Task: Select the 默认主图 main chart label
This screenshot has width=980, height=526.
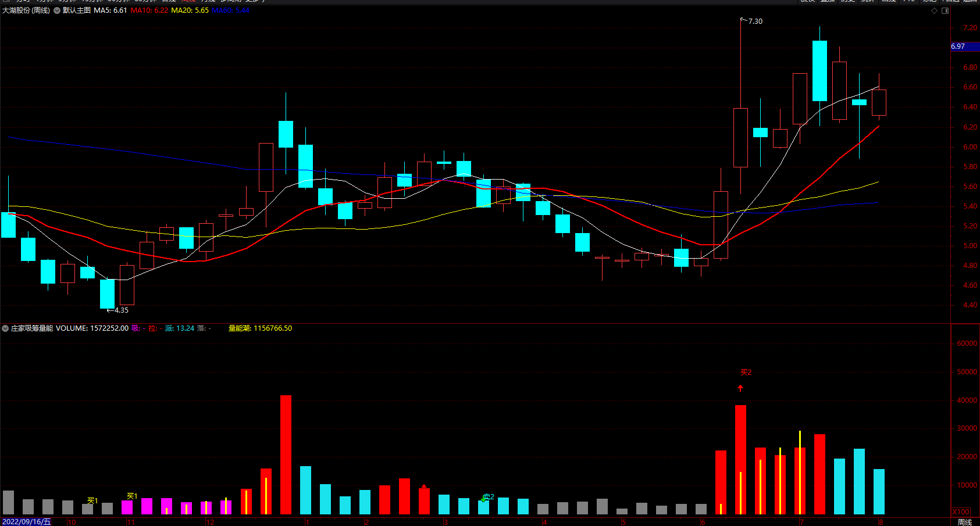Action: pyautogui.click(x=77, y=10)
